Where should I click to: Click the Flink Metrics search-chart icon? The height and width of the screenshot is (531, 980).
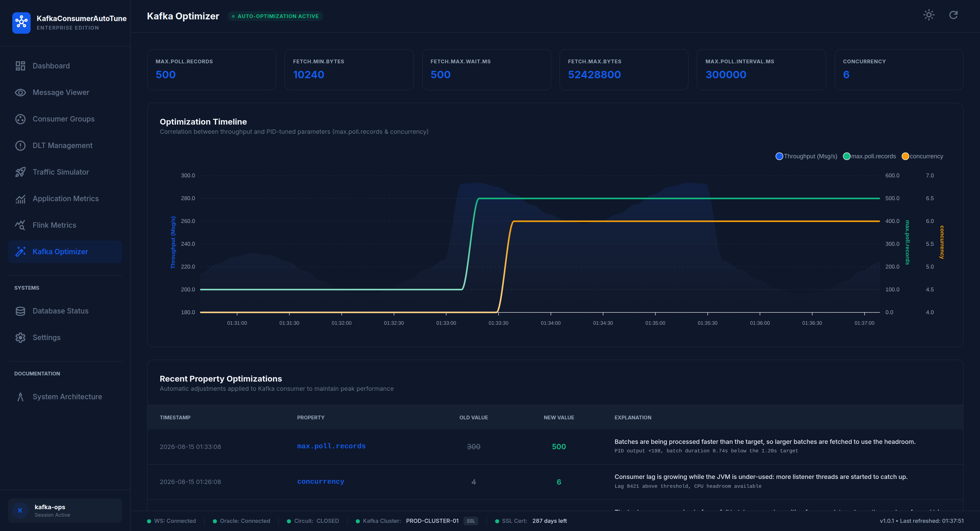pyautogui.click(x=20, y=225)
